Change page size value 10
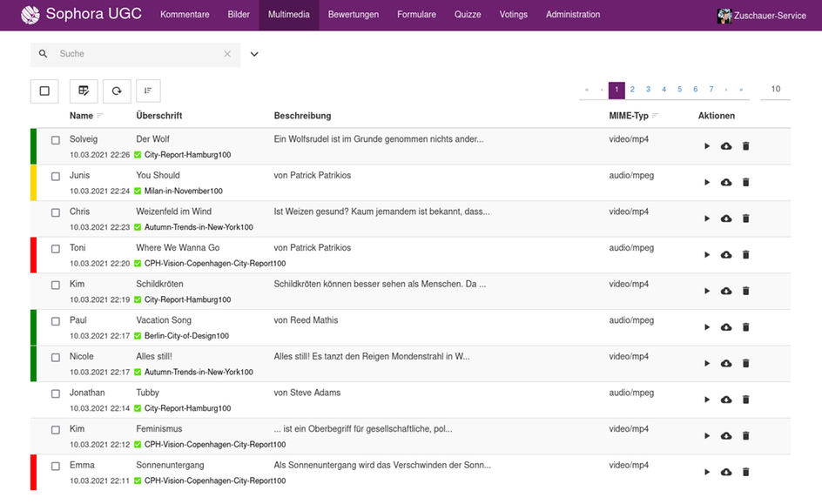The height and width of the screenshot is (504, 822). (x=775, y=89)
